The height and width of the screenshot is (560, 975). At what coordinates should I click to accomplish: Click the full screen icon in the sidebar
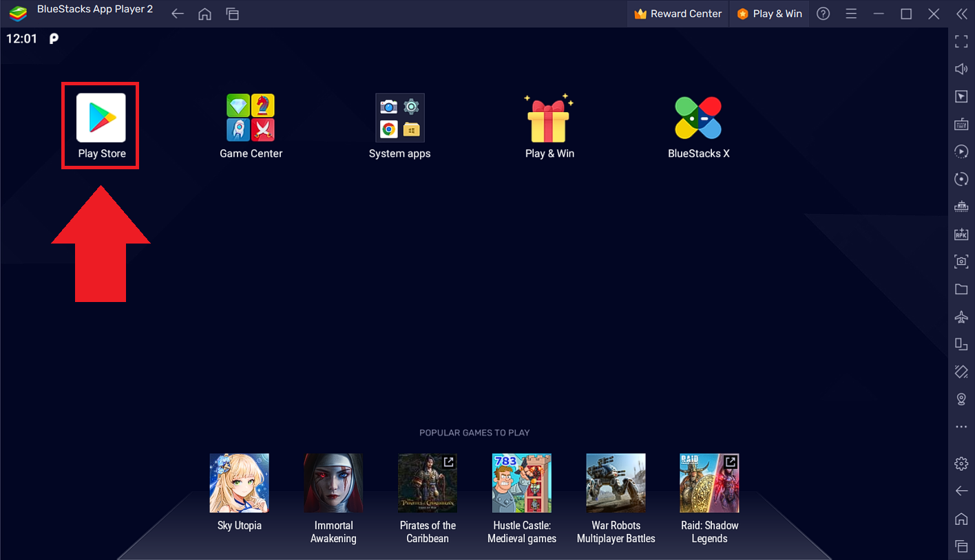[961, 41]
